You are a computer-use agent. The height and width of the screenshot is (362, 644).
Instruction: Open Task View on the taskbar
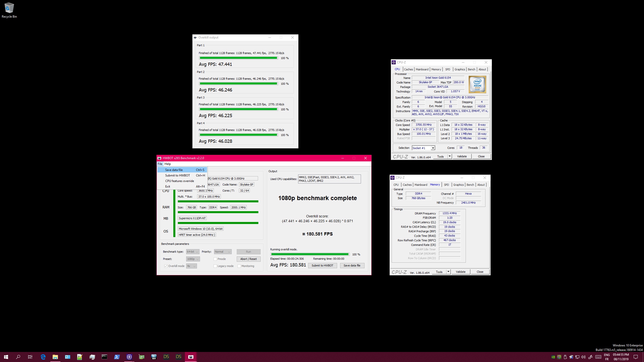click(x=30, y=357)
